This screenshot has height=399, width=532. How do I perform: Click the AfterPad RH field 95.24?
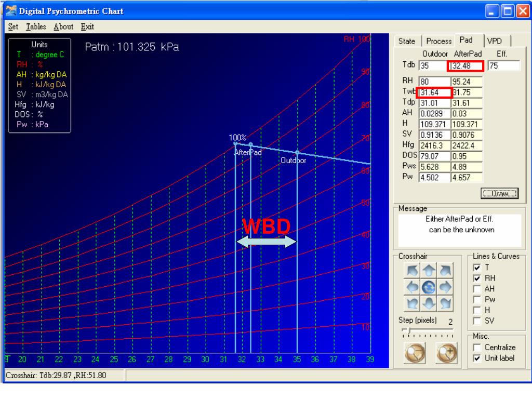(467, 82)
